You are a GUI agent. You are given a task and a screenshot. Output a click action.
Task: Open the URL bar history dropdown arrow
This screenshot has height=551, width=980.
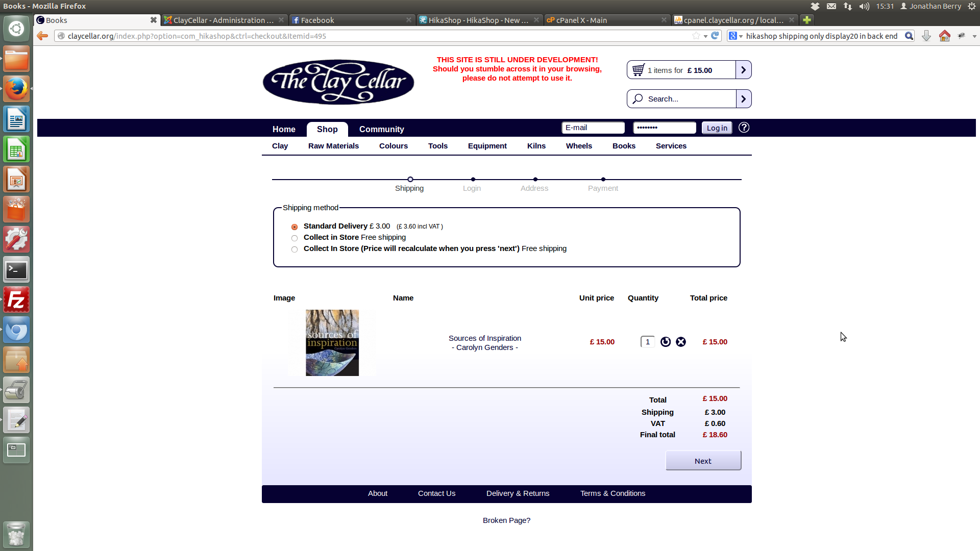click(x=705, y=36)
